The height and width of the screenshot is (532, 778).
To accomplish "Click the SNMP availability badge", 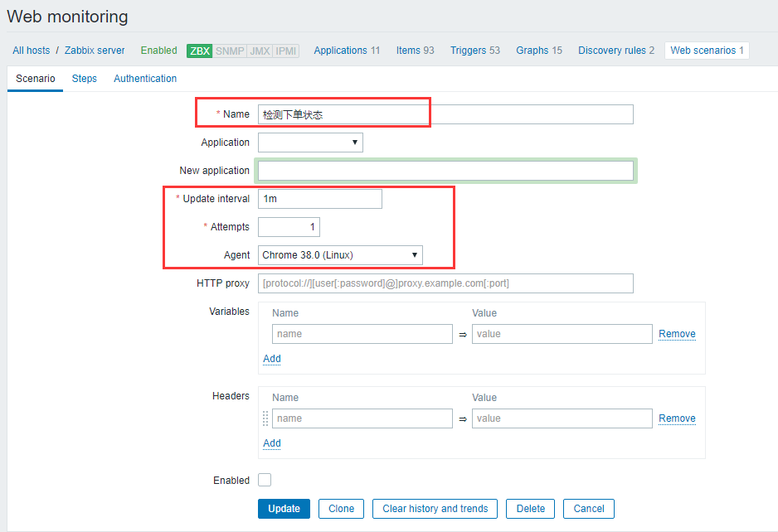I will 230,51.
